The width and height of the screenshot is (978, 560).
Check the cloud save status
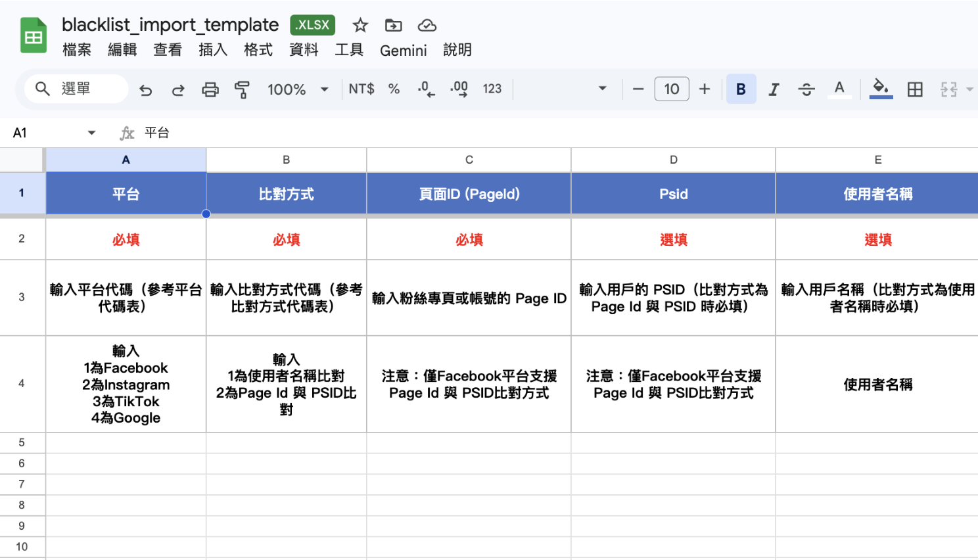(427, 25)
